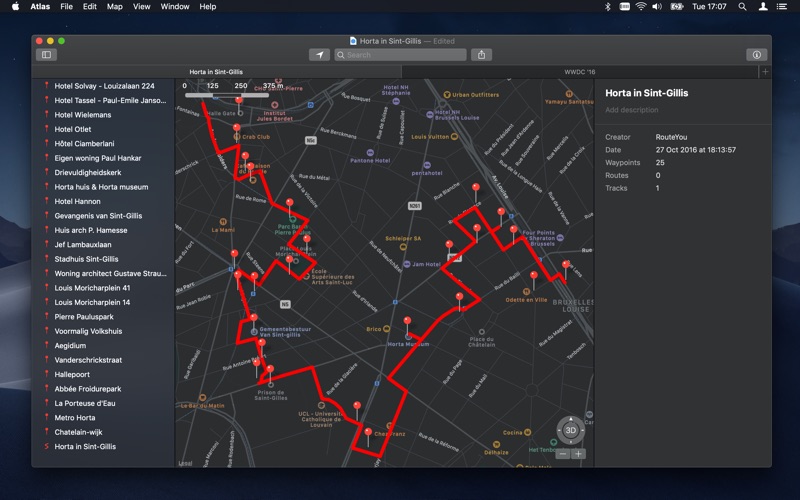Open the share button in toolbar
This screenshot has height=500, width=800.
click(x=481, y=55)
